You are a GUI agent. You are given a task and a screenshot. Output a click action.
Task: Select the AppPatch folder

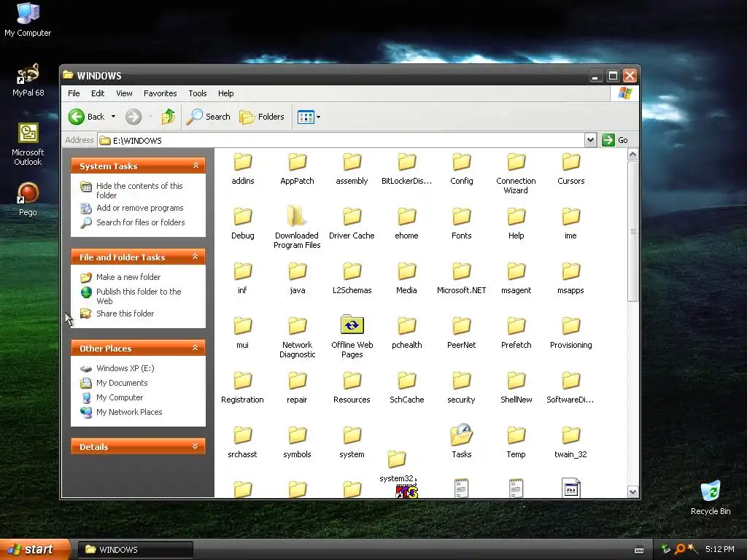point(298,169)
